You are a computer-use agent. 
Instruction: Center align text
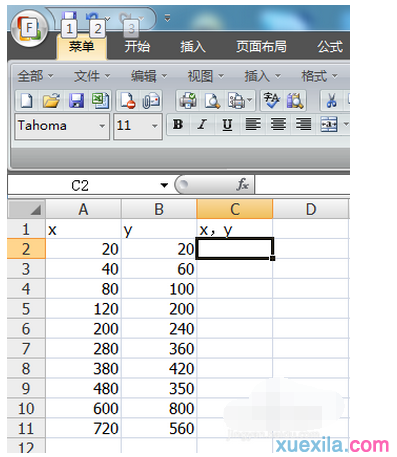coord(278,125)
